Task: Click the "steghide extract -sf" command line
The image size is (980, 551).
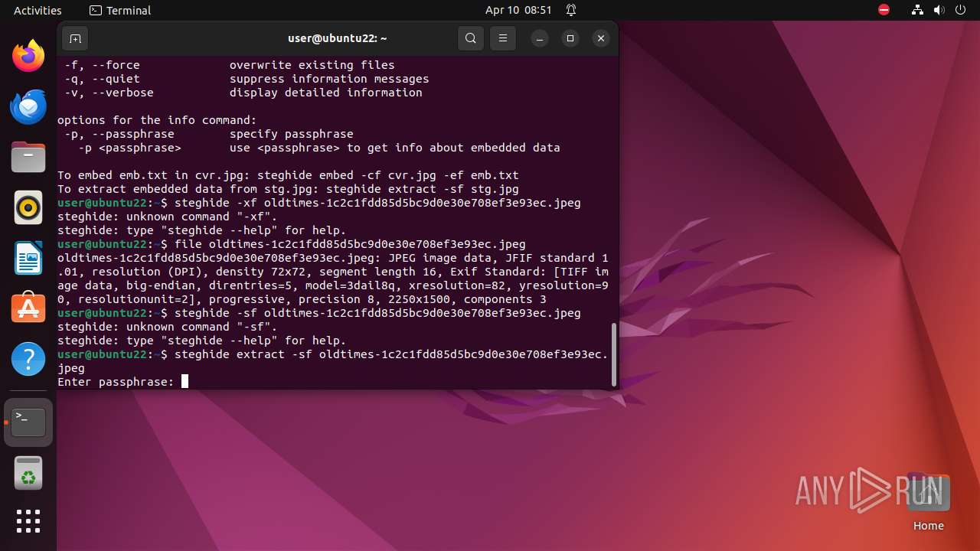Action: pyautogui.click(x=332, y=361)
